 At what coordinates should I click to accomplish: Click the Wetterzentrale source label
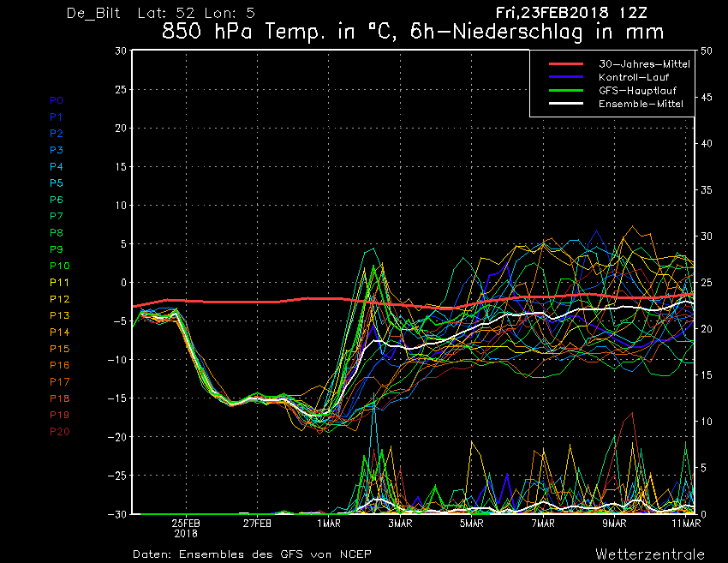[650, 554]
